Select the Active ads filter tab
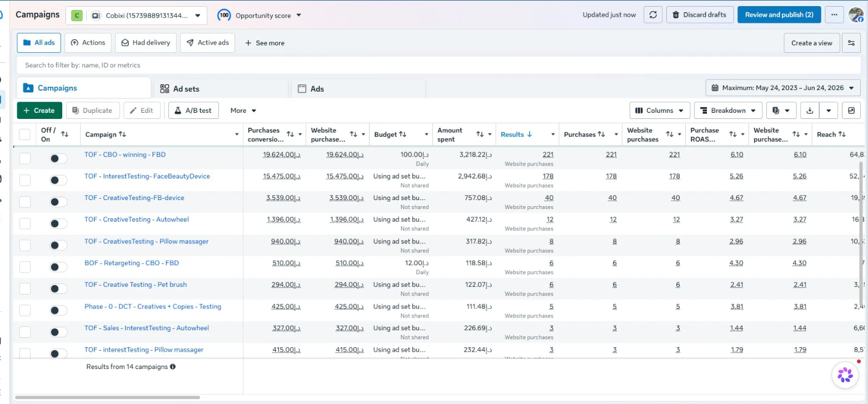Image resolution: width=868 pixels, height=404 pixels. 208,43
